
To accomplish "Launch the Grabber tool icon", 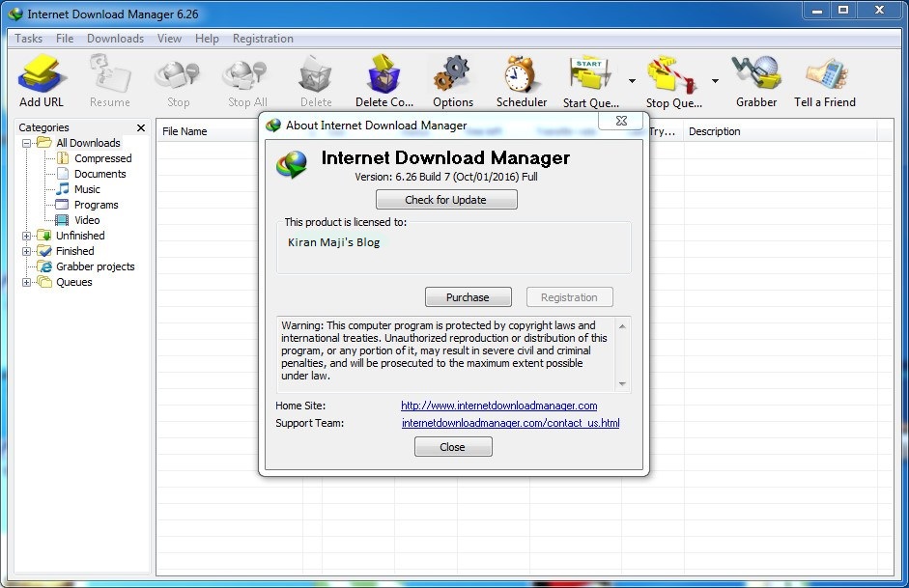I will pos(756,80).
